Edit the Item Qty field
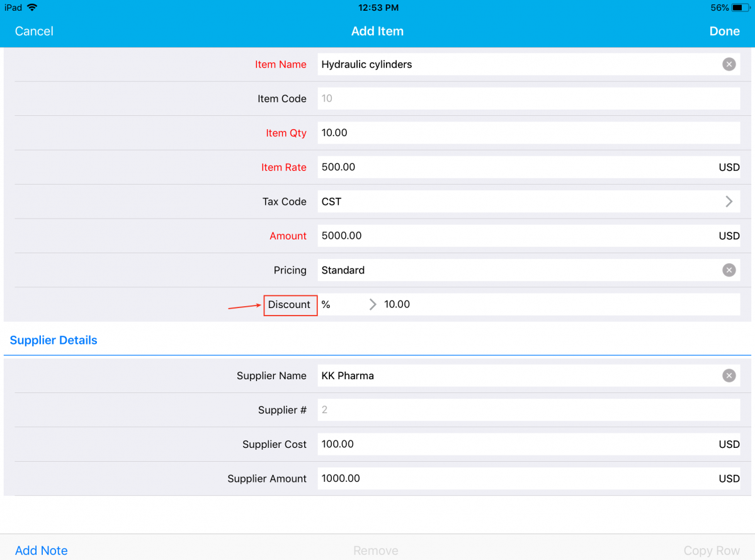Image resolution: width=755 pixels, height=560 pixels. click(516, 133)
